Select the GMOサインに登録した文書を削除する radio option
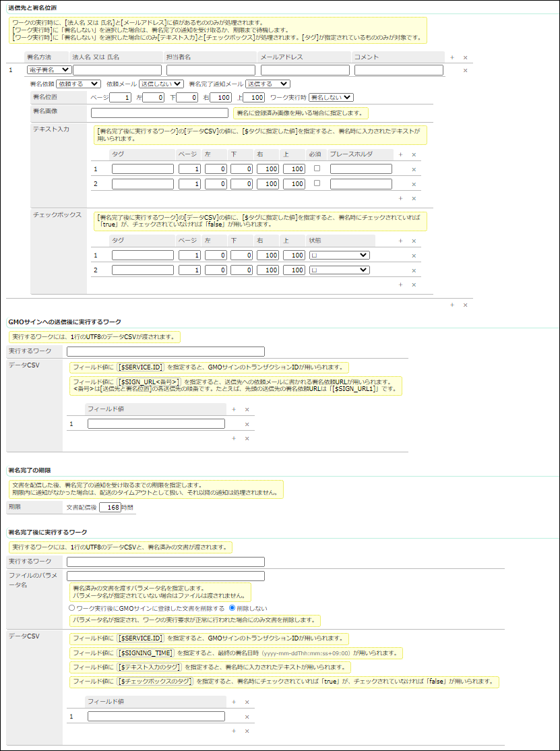Viewport: 560px width, 751px height. [72, 607]
